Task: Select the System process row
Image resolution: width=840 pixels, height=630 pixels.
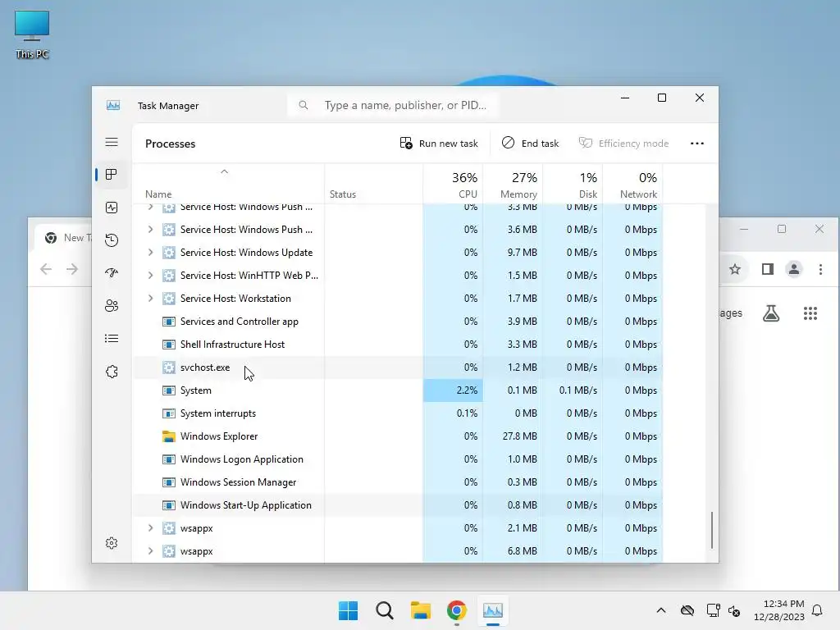Action: click(x=397, y=390)
